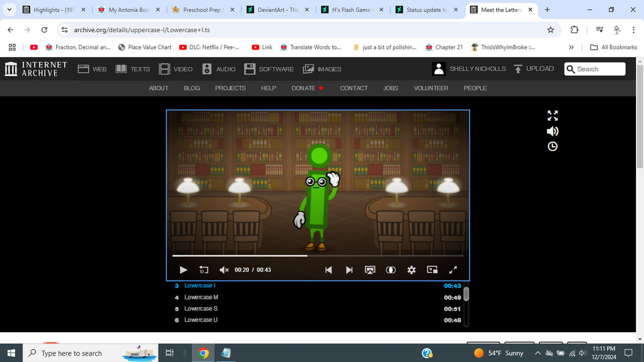Click the current Lowercase I playlist entry

pos(318,285)
